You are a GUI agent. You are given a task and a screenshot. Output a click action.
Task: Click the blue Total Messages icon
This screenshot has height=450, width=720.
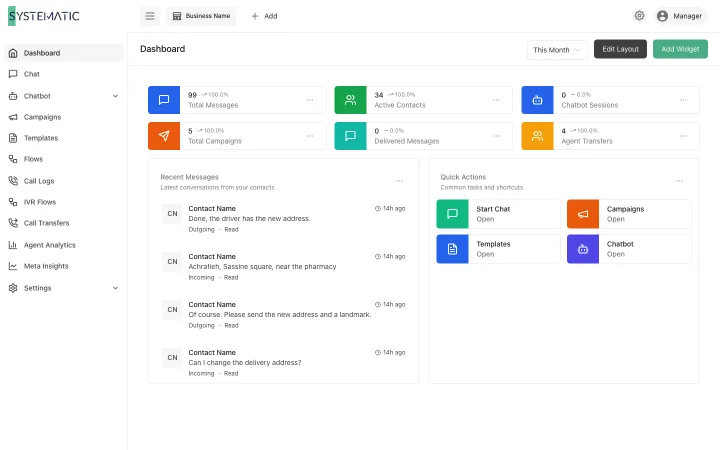tap(164, 100)
